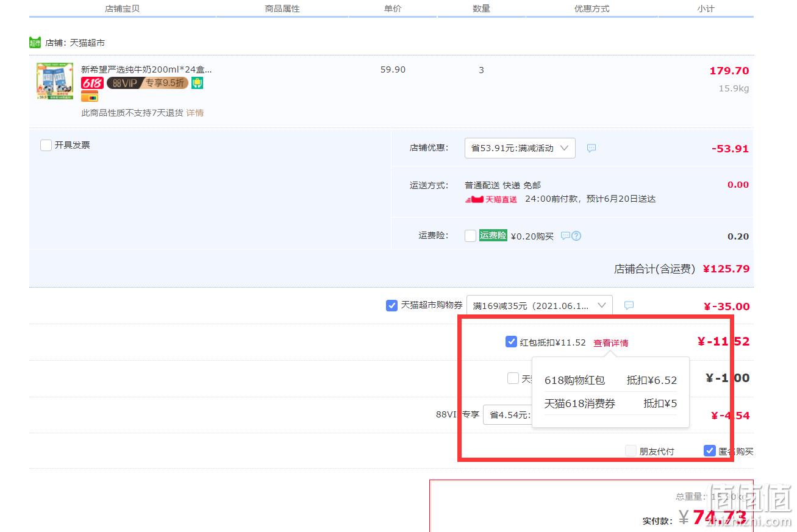Open the 省53.91元:满减活动 dropdown
This screenshot has height=532, width=797.
520,148
